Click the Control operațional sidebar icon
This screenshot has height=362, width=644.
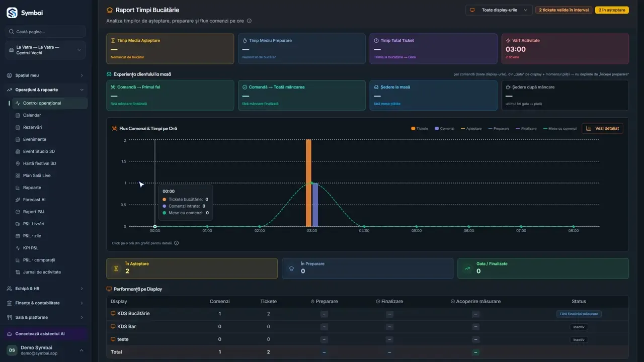18,103
